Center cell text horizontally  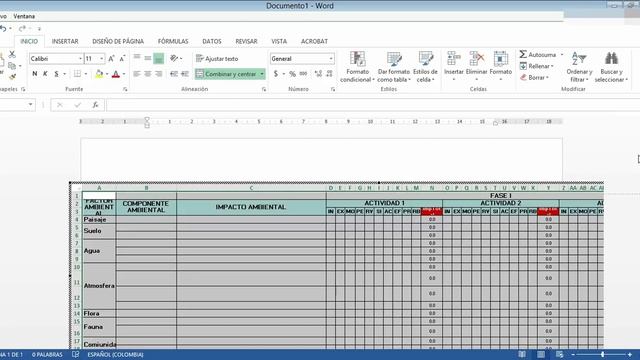(x=147, y=74)
